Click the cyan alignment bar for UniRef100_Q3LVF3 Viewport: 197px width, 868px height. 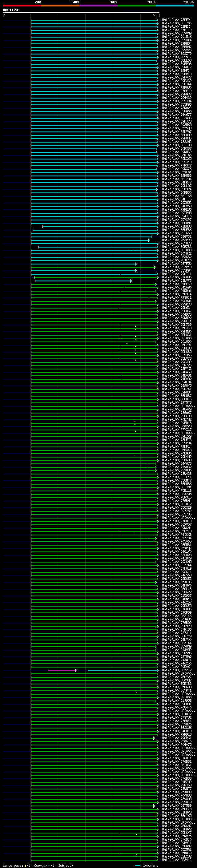(x=83, y=281)
